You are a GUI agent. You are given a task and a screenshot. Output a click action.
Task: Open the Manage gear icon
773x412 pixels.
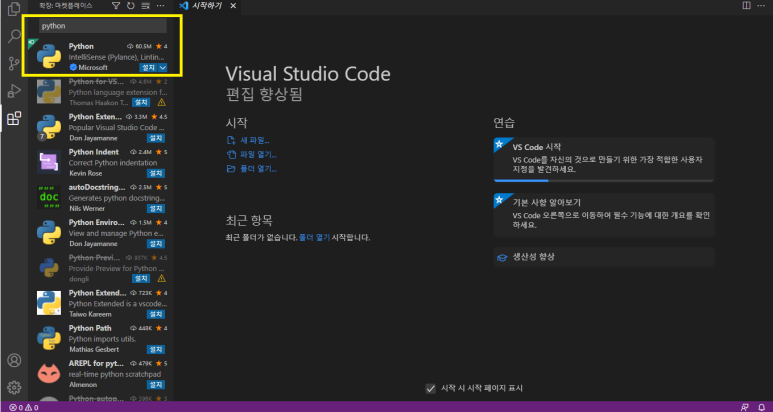point(14,387)
